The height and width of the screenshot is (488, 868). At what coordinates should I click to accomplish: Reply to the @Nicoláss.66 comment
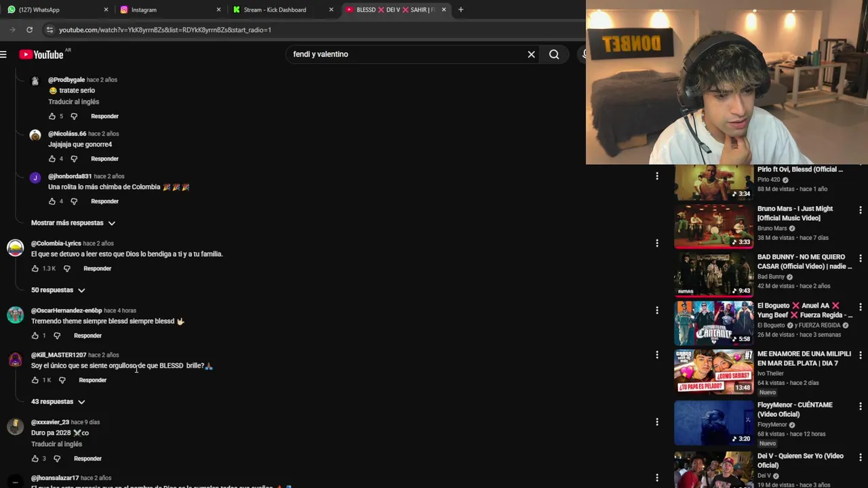104,159
